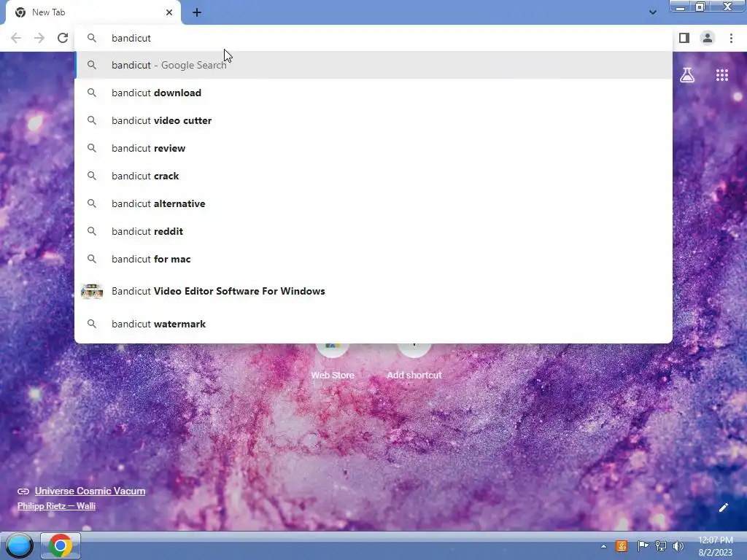The width and height of the screenshot is (747, 560).
Task: Close the New Tab tab
Action: (169, 12)
